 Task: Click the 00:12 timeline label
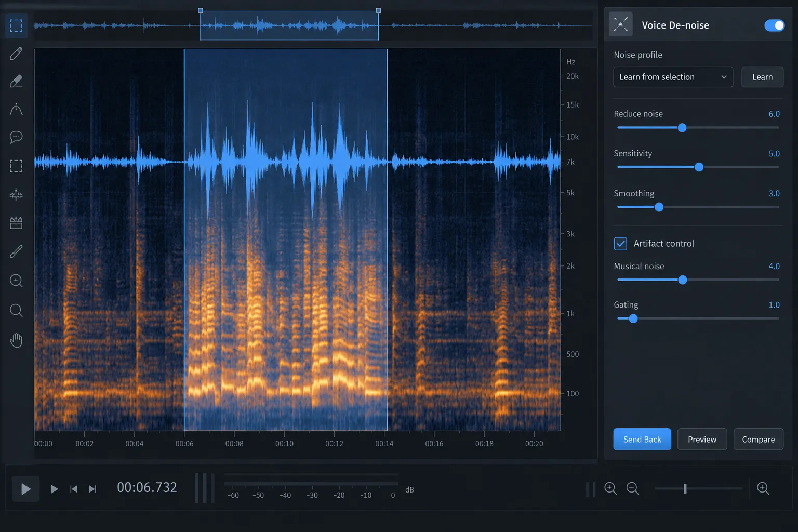[335, 444]
